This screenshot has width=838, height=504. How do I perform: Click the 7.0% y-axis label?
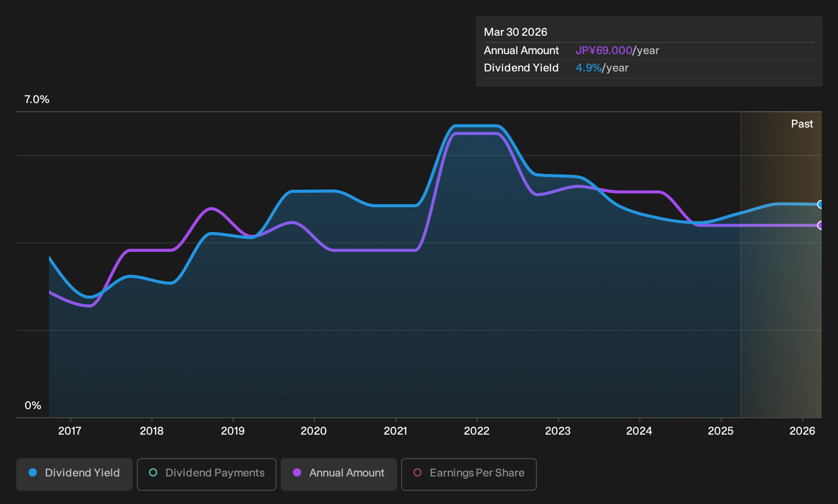point(37,99)
